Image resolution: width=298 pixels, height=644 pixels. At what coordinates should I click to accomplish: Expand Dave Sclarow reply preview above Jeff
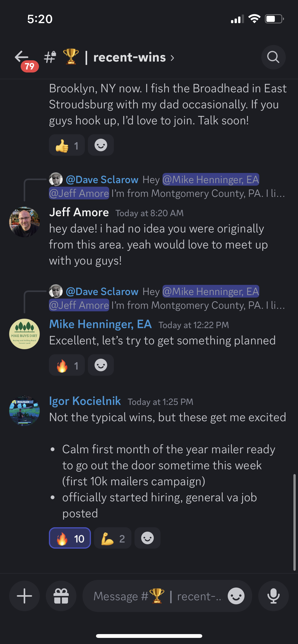pyautogui.click(x=167, y=186)
